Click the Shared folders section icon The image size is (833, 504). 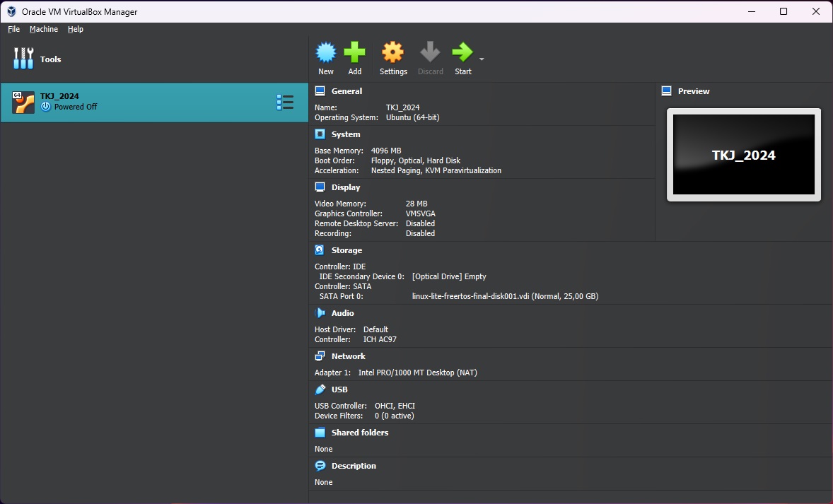(320, 433)
